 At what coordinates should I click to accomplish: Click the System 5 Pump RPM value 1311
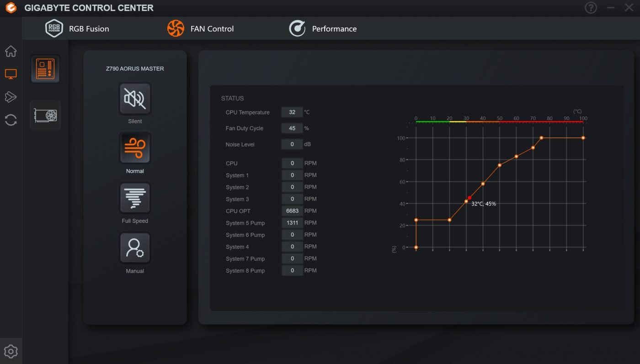tap(292, 223)
